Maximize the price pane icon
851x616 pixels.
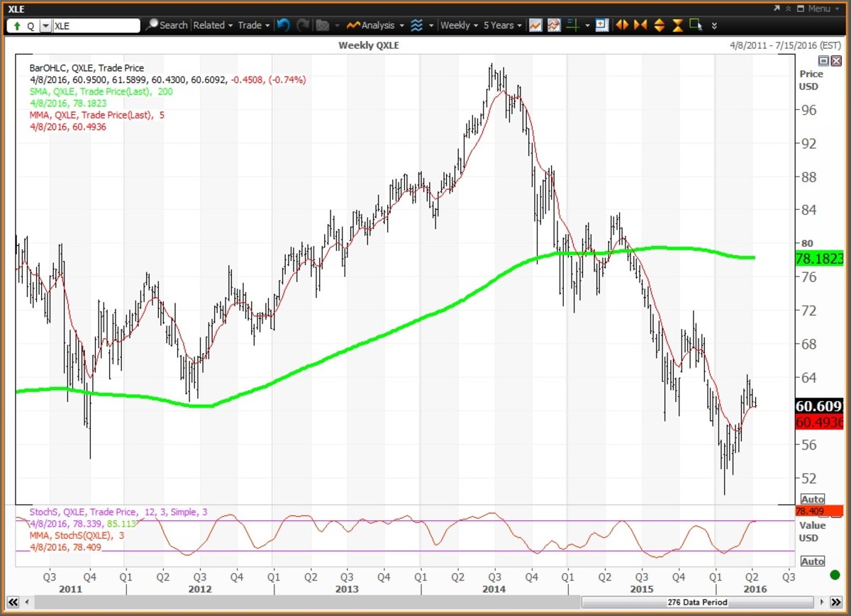point(823,60)
